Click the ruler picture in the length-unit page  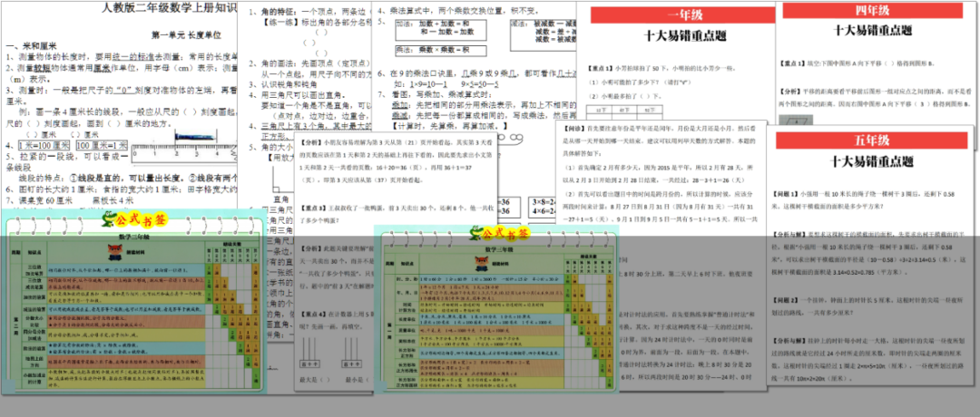click(184, 148)
